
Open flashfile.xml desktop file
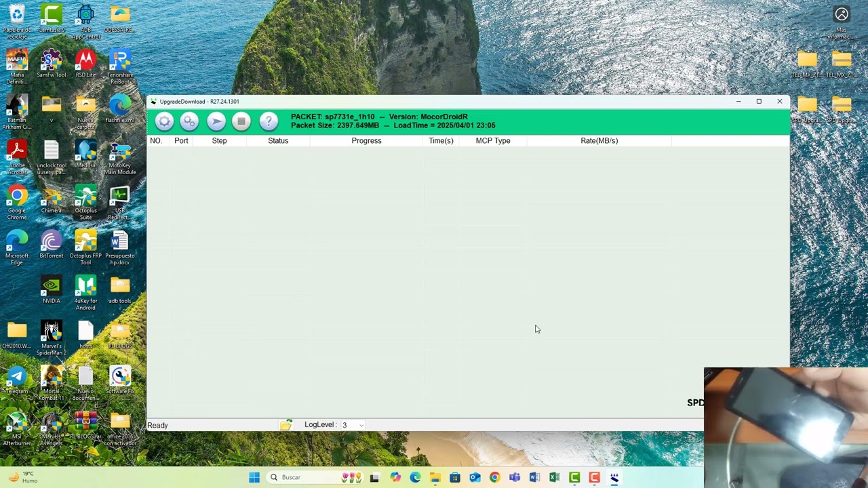coord(120,110)
